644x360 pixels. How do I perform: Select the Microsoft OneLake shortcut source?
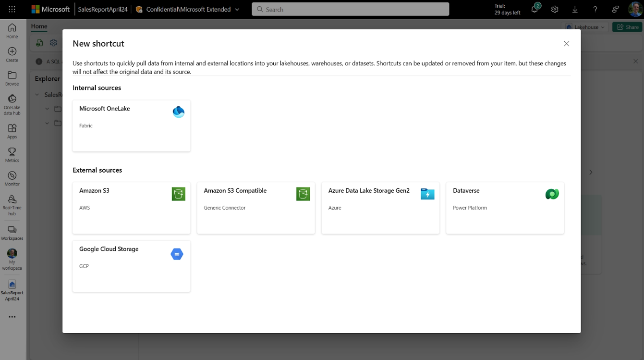point(131,125)
